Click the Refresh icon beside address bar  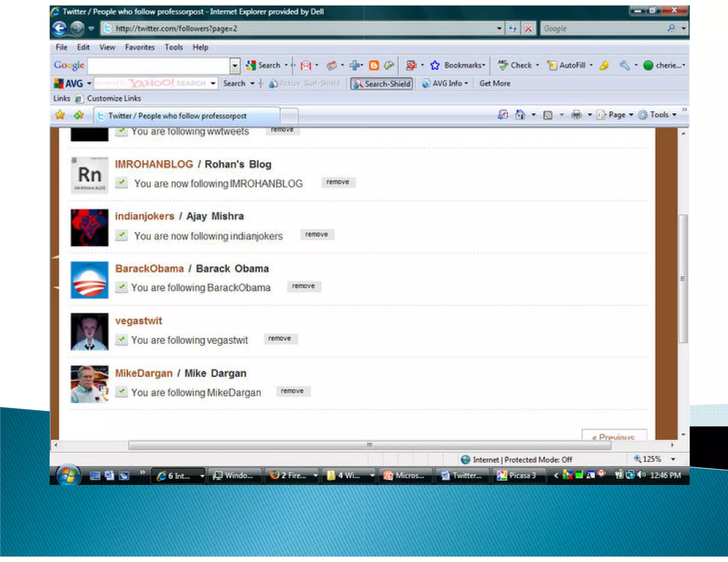point(513,28)
